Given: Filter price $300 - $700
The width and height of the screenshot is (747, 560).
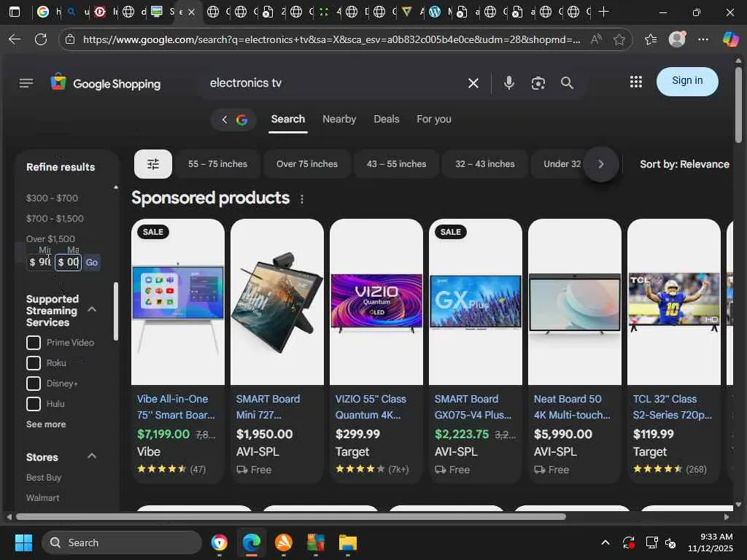Looking at the screenshot, I should (x=52, y=198).
